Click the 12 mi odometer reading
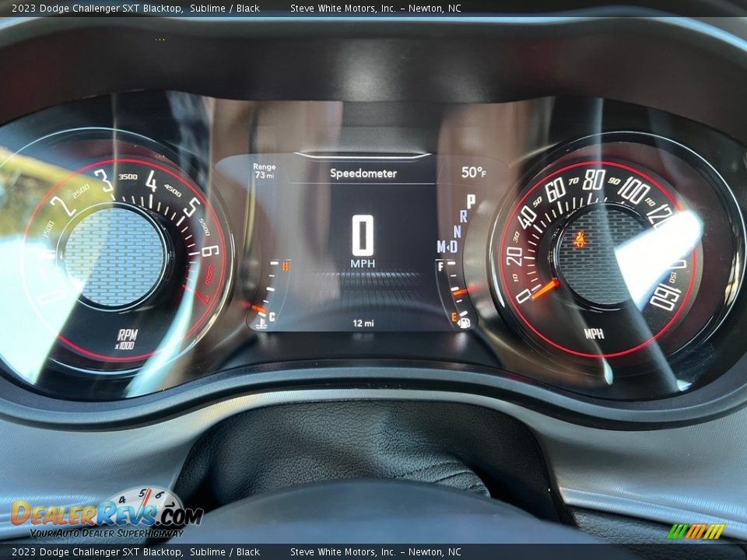 pyautogui.click(x=363, y=324)
